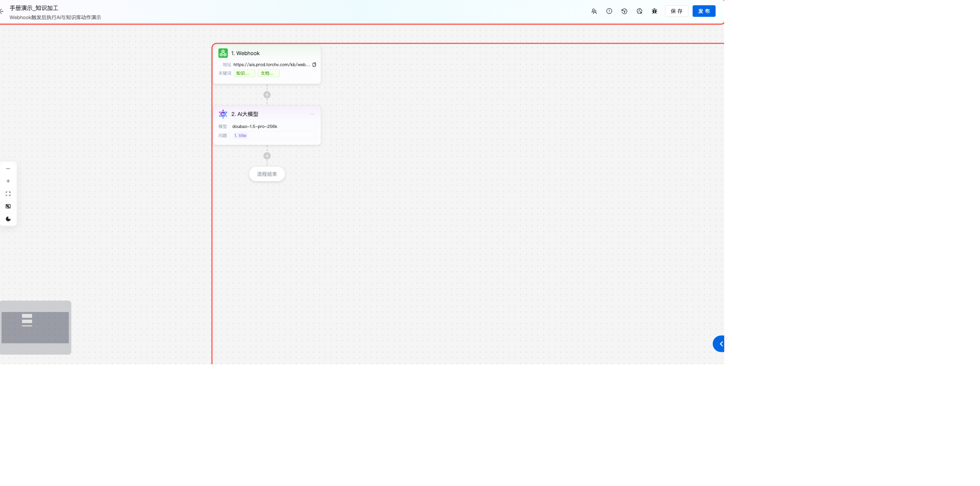Toggle the minimap visibility icon
980x486 pixels.
[8, 206]
